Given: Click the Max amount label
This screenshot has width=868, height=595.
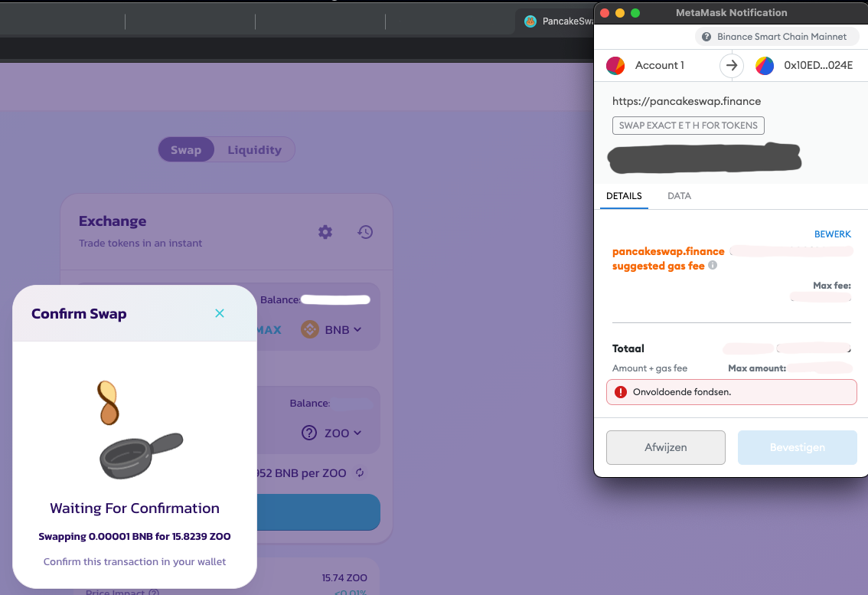Looking at the screenshot, I should 757,368.
